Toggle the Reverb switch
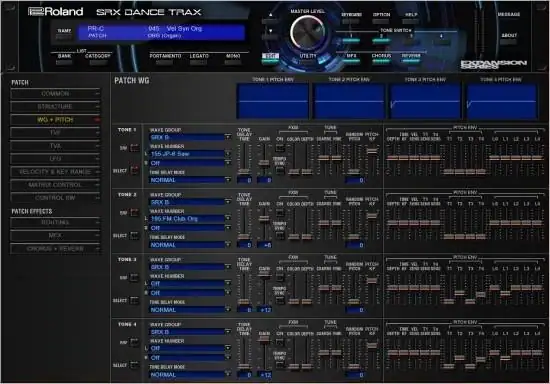The height and width of the screenshot is (384, 550). click(411, 61)
